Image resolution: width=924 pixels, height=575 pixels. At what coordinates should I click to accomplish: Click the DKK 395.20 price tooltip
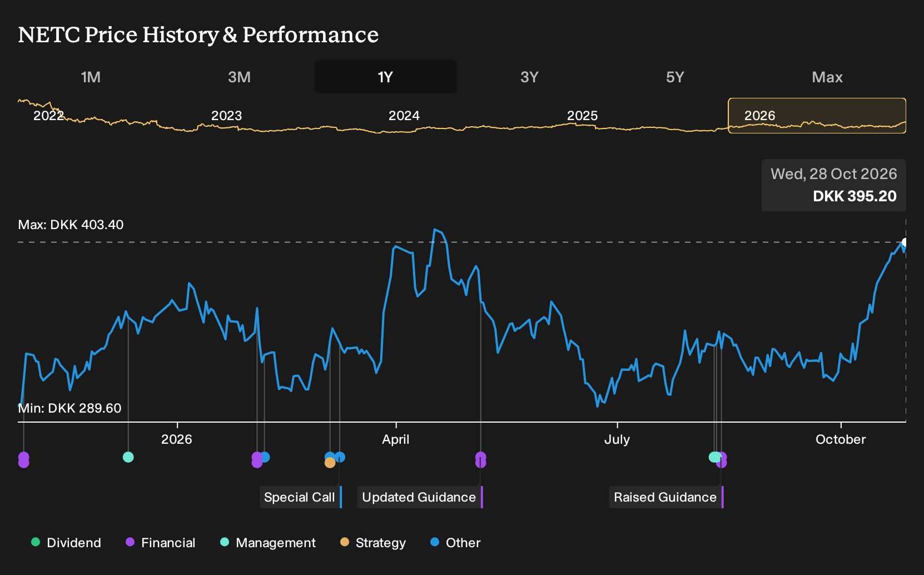pyautogui.click(x=834, y=185)
